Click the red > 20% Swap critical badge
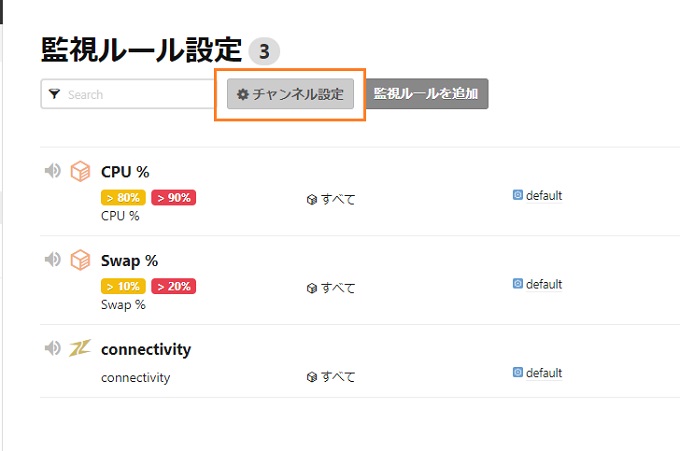680x451 pixels. [173, 286]
